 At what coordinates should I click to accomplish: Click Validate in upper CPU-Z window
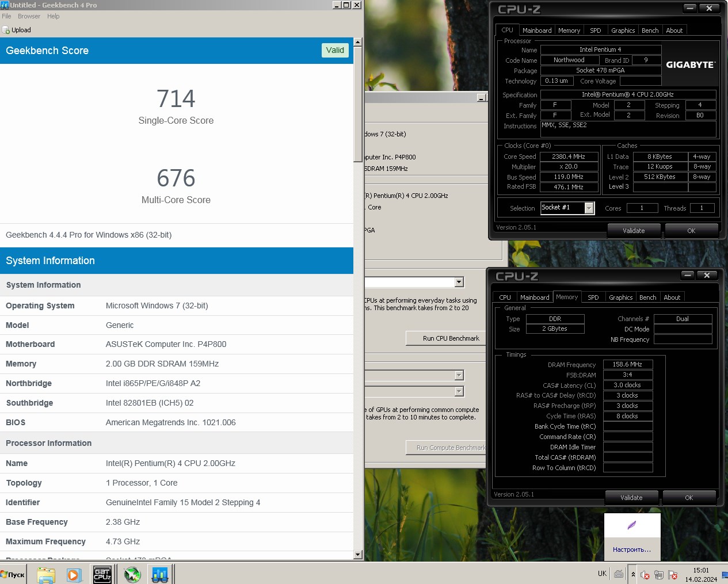point(634,231)
